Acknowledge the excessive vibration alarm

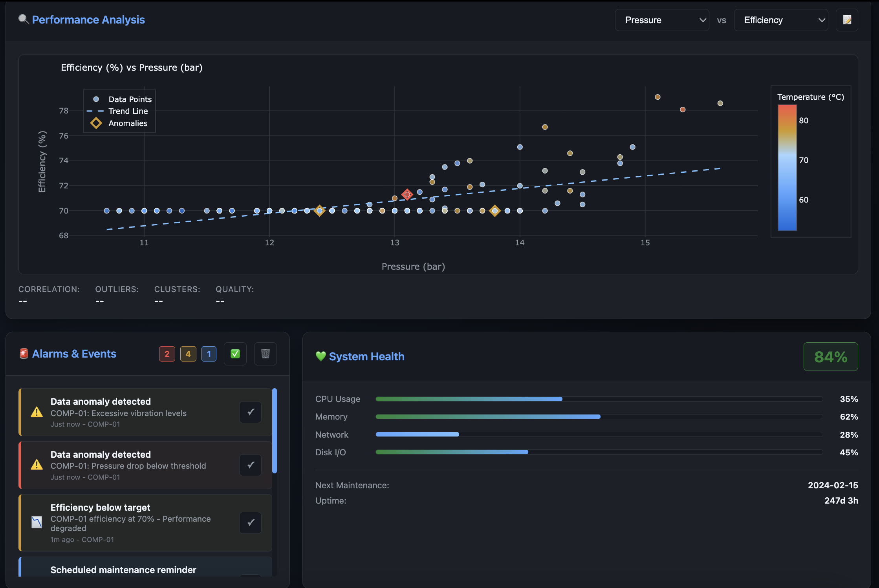click(250, 412)
